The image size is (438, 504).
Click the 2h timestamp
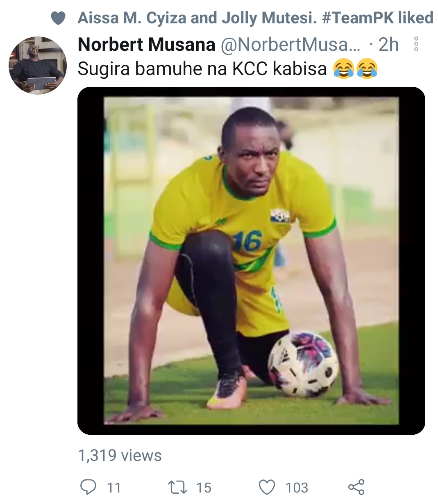point(388,44)
